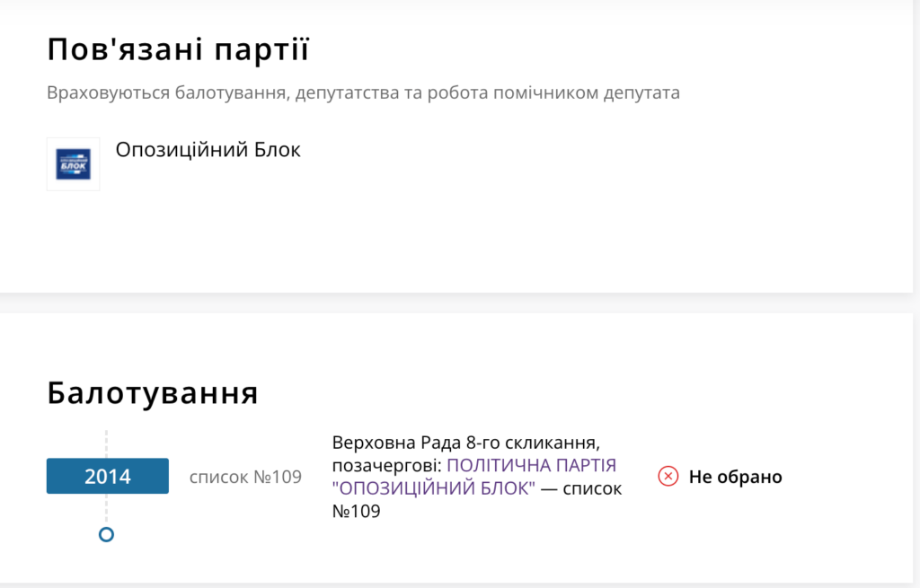920x588 pixels.
Task: Select the 2014 year badge
Action: click(x=108, y=476)
